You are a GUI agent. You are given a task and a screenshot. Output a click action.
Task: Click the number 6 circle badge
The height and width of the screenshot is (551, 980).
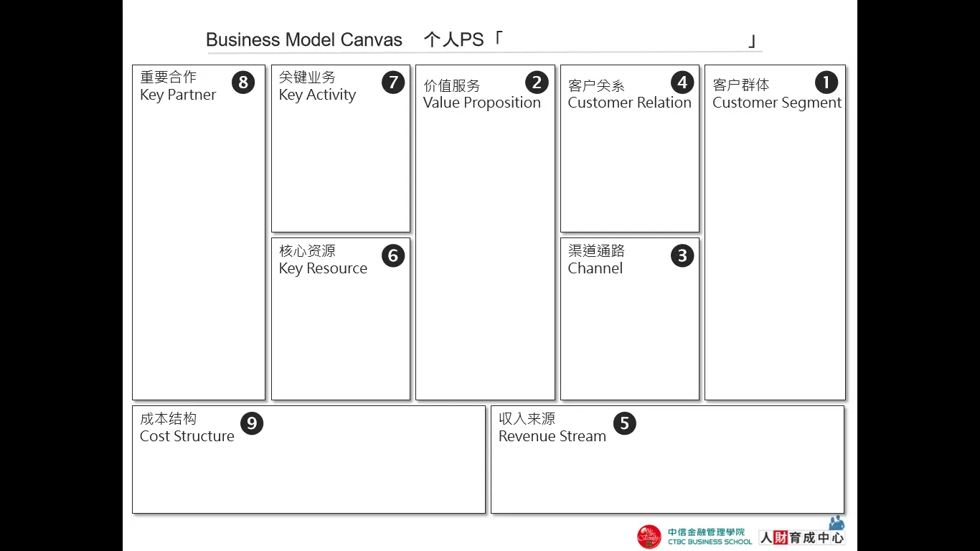(x=393, y=255)
